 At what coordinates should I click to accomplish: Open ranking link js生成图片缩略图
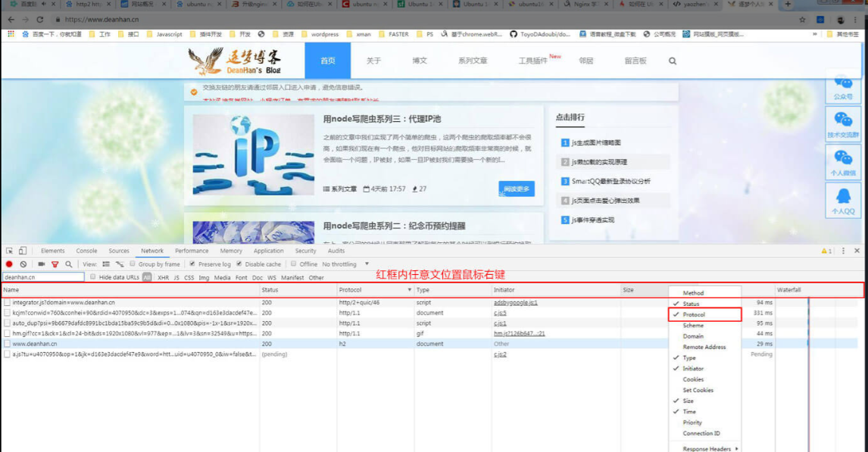click(x=595, y=143)
